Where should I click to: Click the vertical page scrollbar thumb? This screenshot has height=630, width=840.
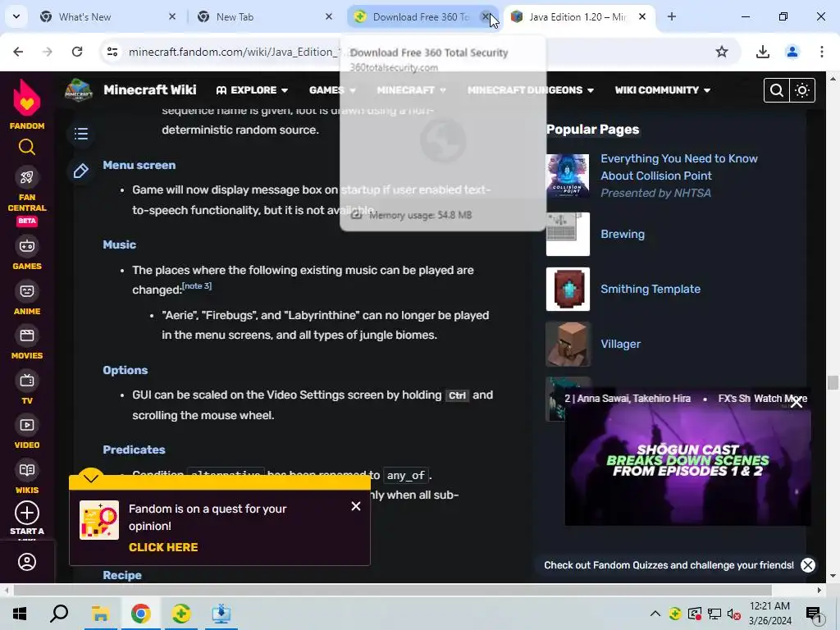(833, 382)
